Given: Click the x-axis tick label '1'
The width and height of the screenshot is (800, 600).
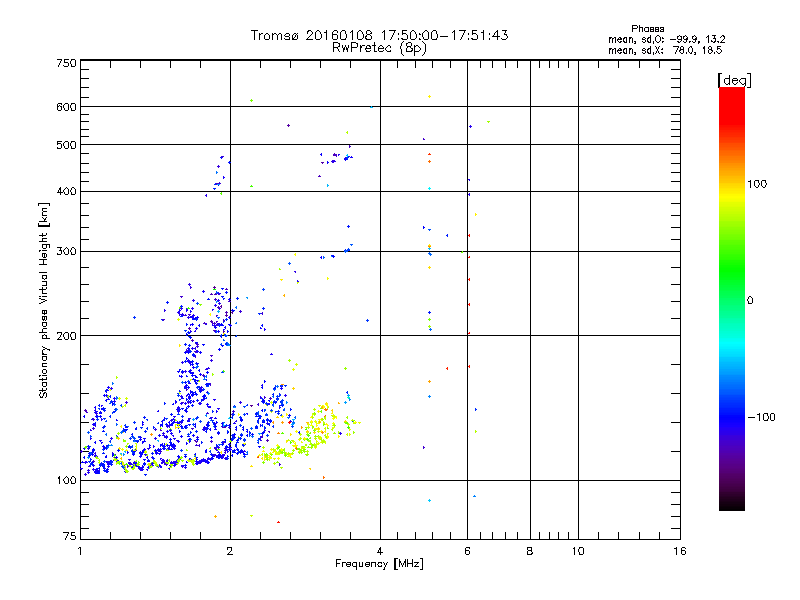Looking at the screenshot, I should click(x=80, y=551).
